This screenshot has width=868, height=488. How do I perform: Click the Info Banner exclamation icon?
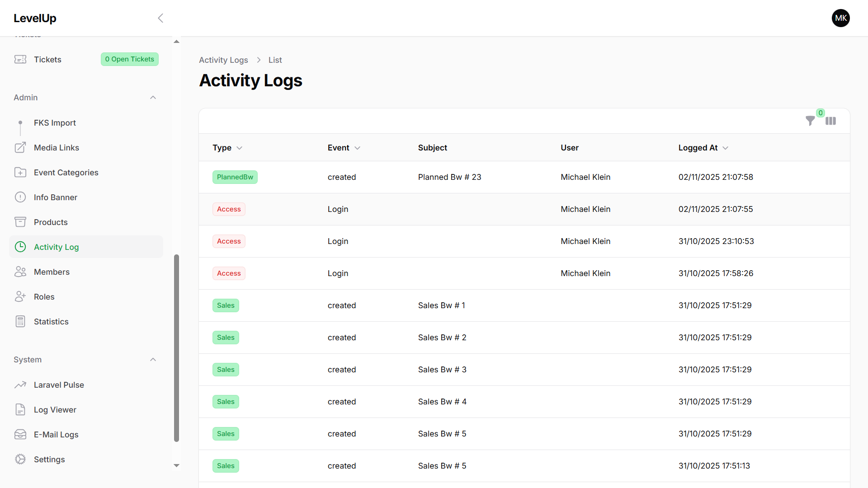coord(20,197)
